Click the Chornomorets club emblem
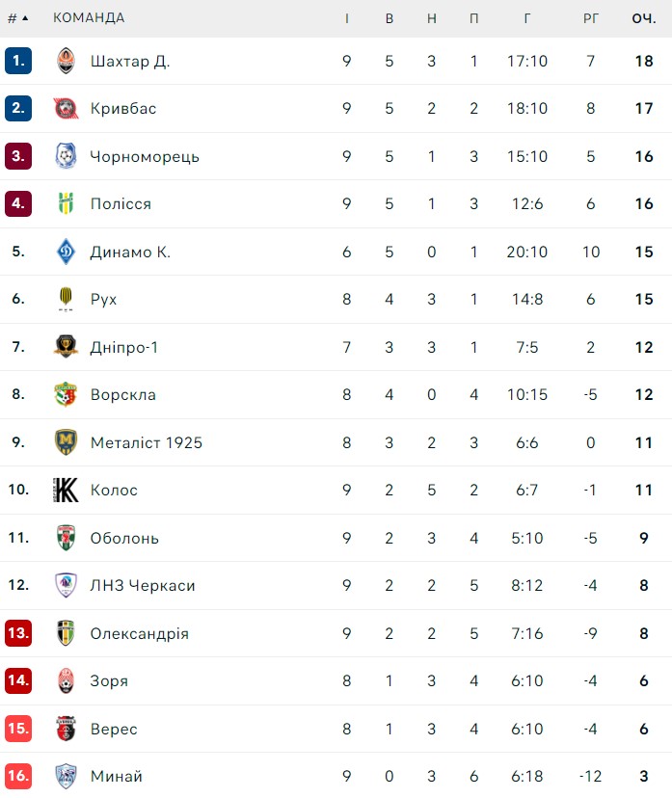The width and height of the screenshot is (672, 798). [66, 156]
